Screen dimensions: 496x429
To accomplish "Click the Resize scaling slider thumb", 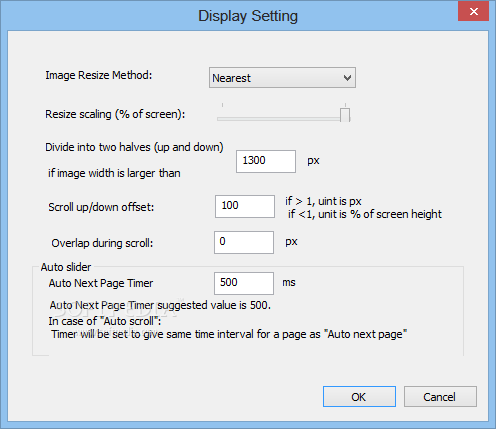I will [x=345, y=115].
